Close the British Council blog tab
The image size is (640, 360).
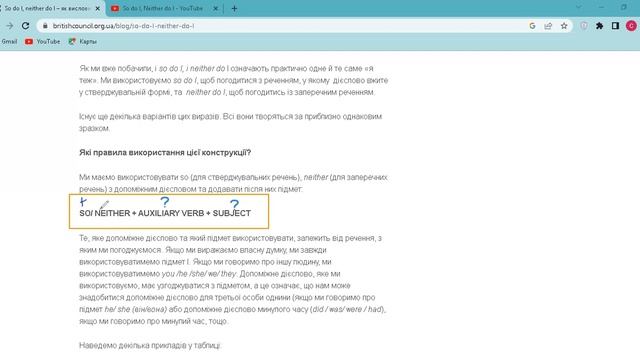pyautogui.click(x=98, y=8)
